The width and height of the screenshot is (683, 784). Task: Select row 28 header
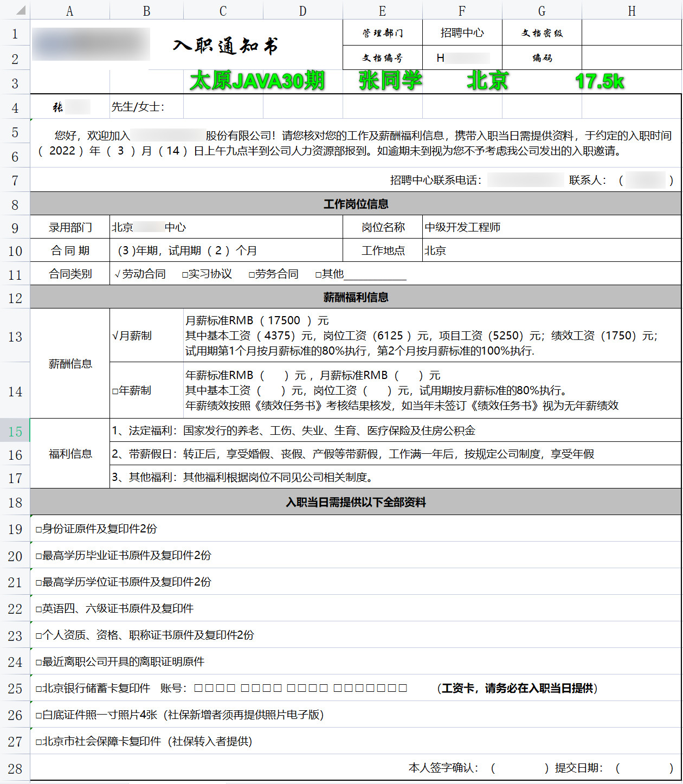click(x=15, y=768)
